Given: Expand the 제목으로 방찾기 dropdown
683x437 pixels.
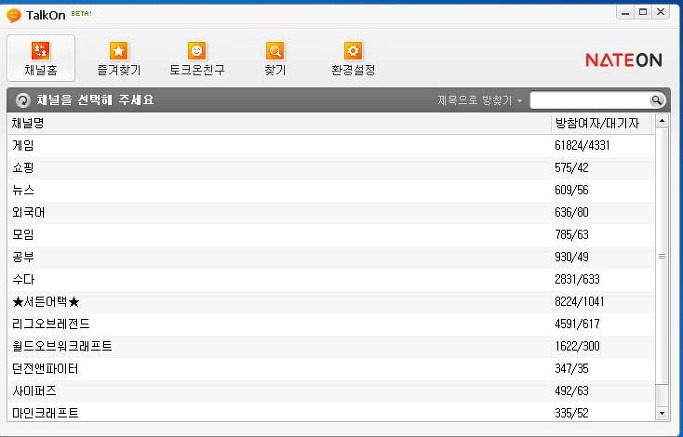Looking at the screenshot, I should pos(480,100).
